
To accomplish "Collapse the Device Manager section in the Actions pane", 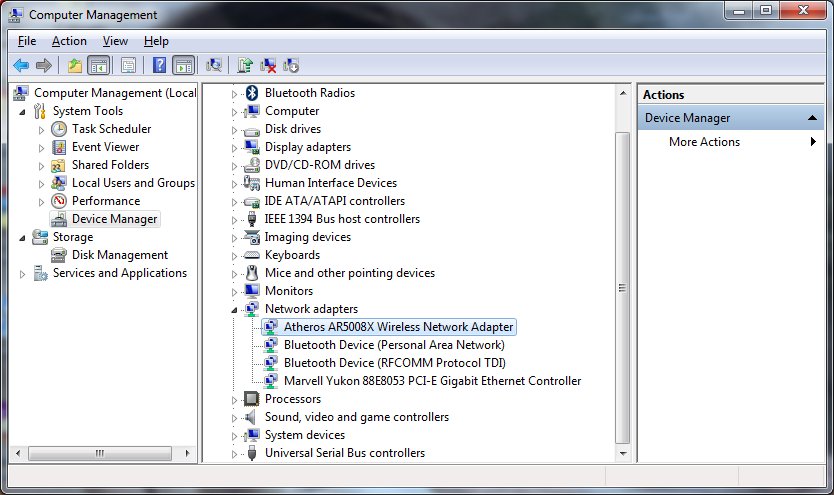I will click(x=812, y=118).
